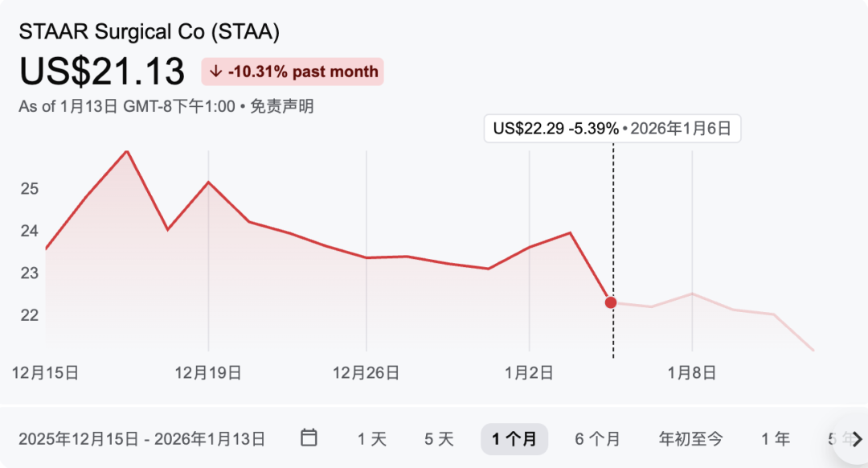
Task: Switch to 年初至今 range
Action: (x=690, y=439)
